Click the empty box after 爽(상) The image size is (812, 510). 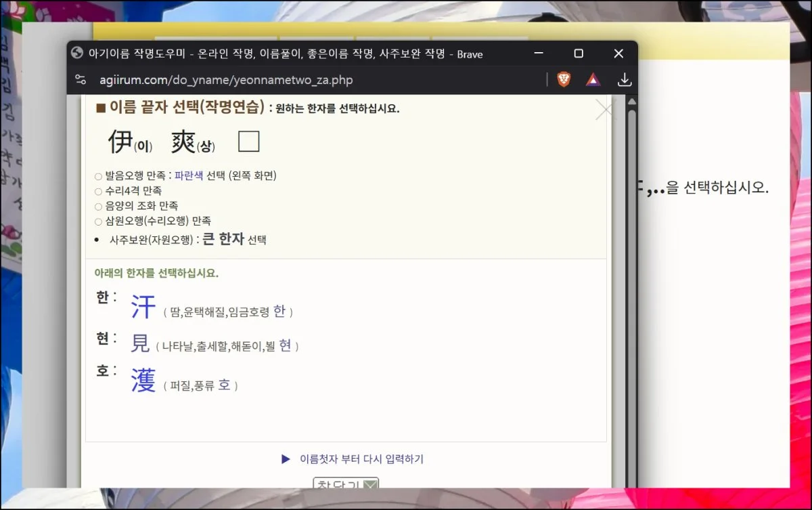pyautogui.click(x=249, y=142)
